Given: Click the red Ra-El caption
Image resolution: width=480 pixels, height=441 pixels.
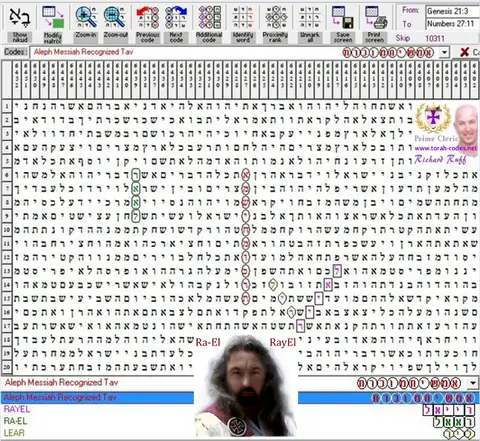Looking at the screenshot, I should pyautogui.click(x=208, y=342).
